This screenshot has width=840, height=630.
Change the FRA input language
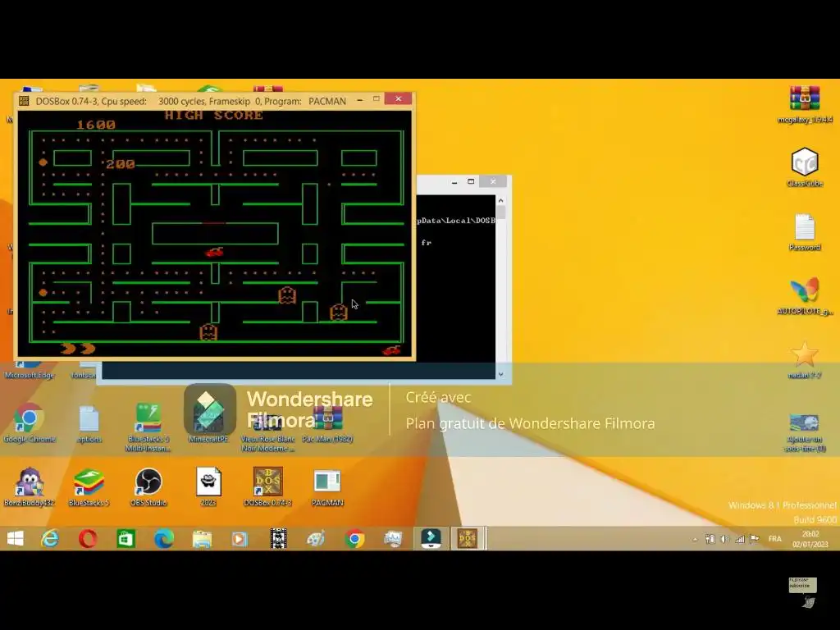click(774, 539)
